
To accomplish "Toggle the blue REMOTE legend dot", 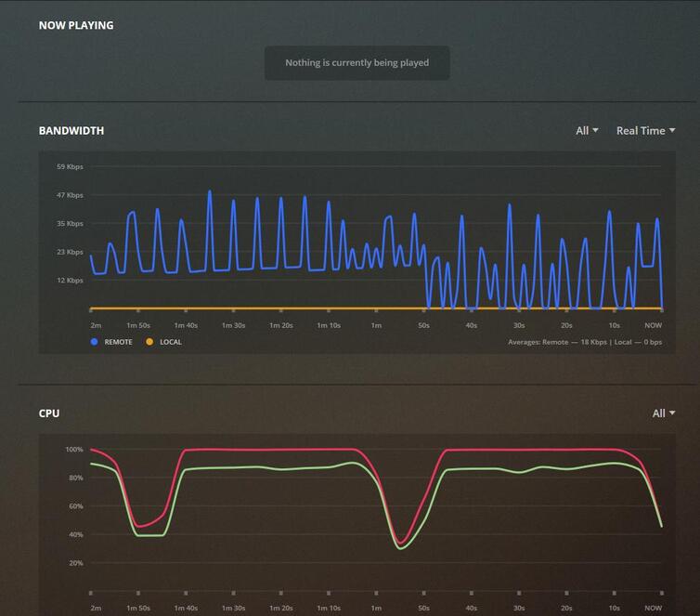I will 94,342.
